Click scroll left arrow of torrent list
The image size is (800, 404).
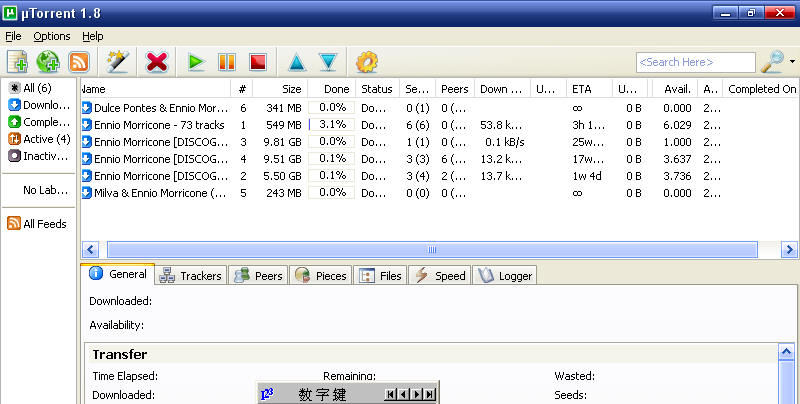click(90, 249)
